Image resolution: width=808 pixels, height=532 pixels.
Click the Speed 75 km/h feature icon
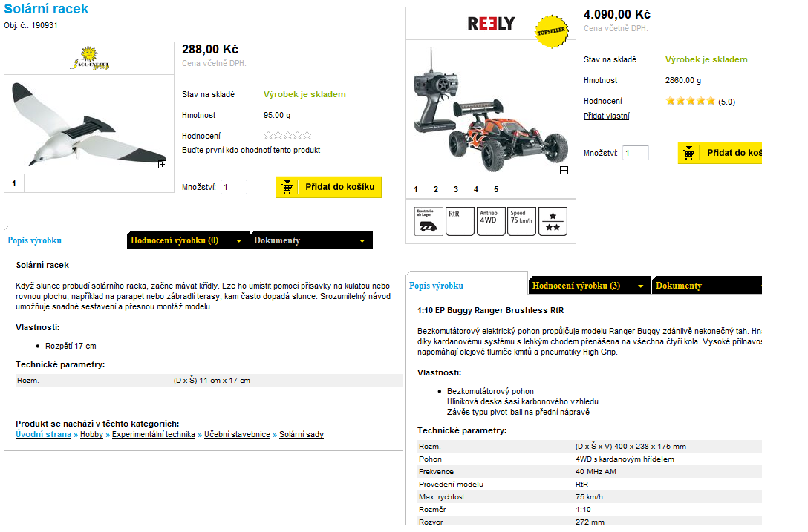click(x=521, y=221)
